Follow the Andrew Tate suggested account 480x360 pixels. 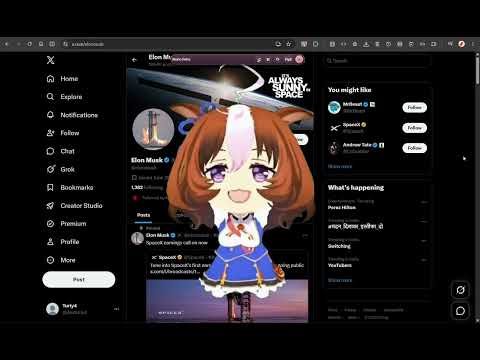point(414,148)
